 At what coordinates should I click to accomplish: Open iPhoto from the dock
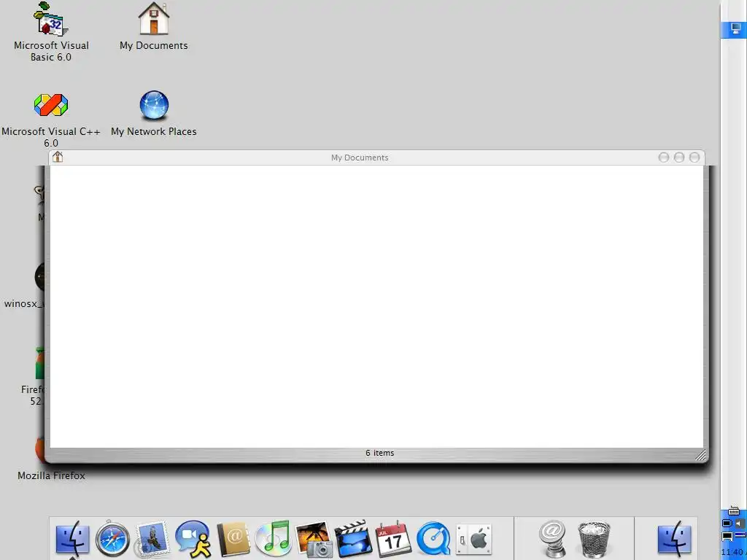click(x=314, y=540)
